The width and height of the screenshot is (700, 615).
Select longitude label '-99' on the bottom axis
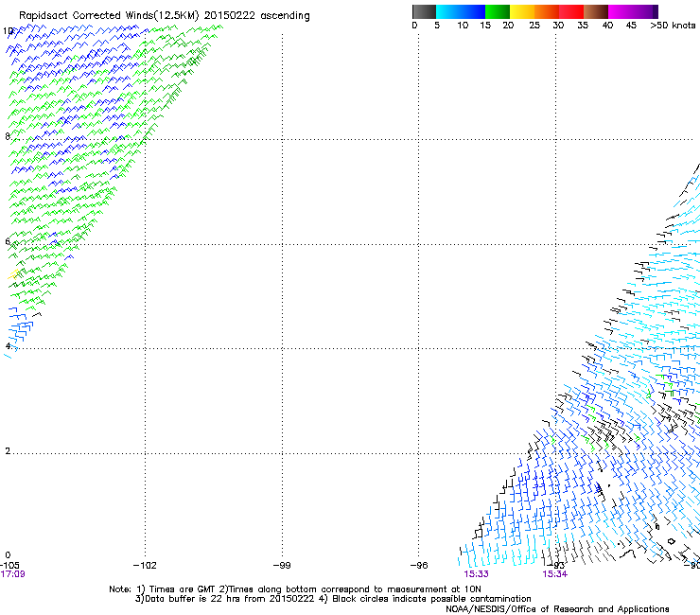(x=282, y=566)
